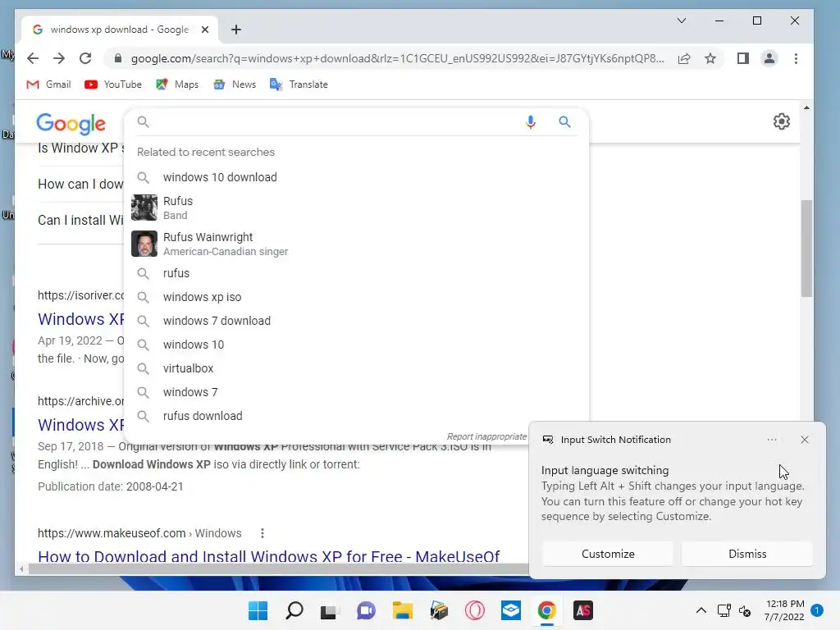Share this page using the share icon
This screenshot has height=630, width=840.
click(684, 58)
